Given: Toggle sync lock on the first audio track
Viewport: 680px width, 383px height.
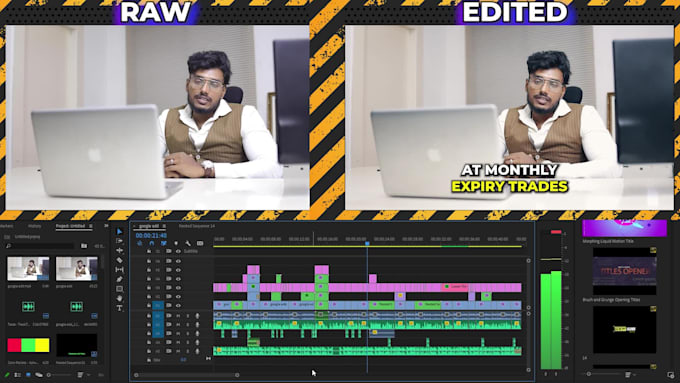Looking at the screenshot, I should 168,316.
